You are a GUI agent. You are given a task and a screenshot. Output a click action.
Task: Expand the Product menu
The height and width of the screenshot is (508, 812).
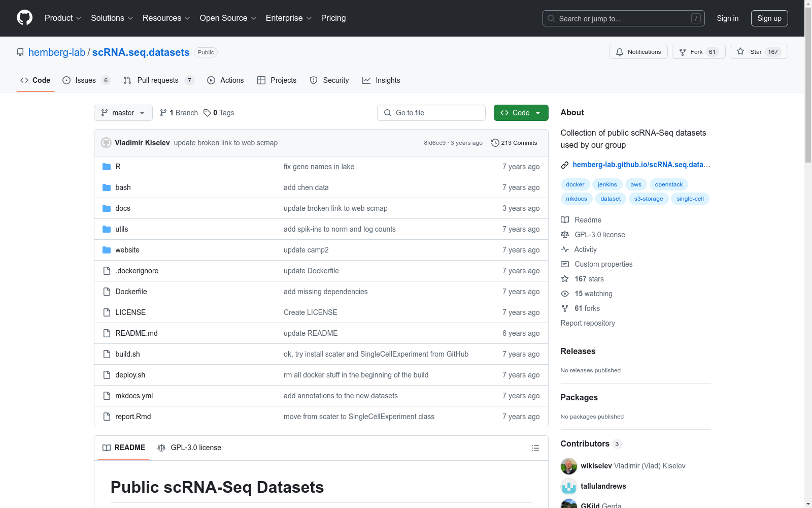coord(63,18)
